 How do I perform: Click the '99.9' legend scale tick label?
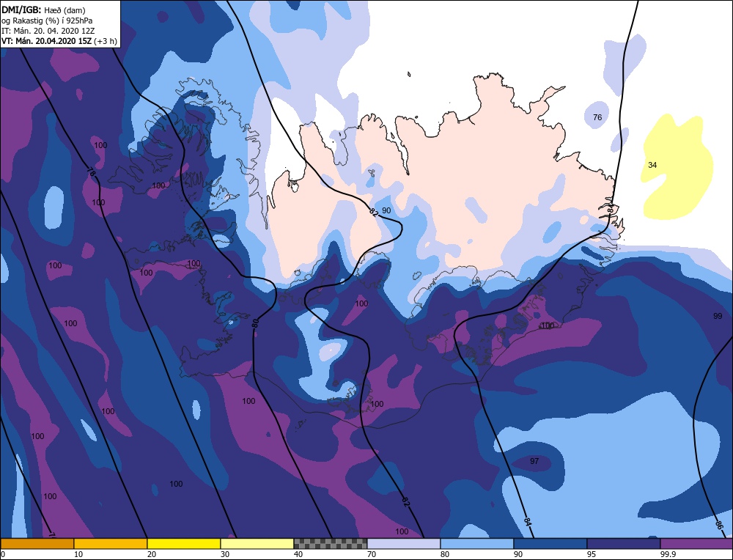[668, 555]
